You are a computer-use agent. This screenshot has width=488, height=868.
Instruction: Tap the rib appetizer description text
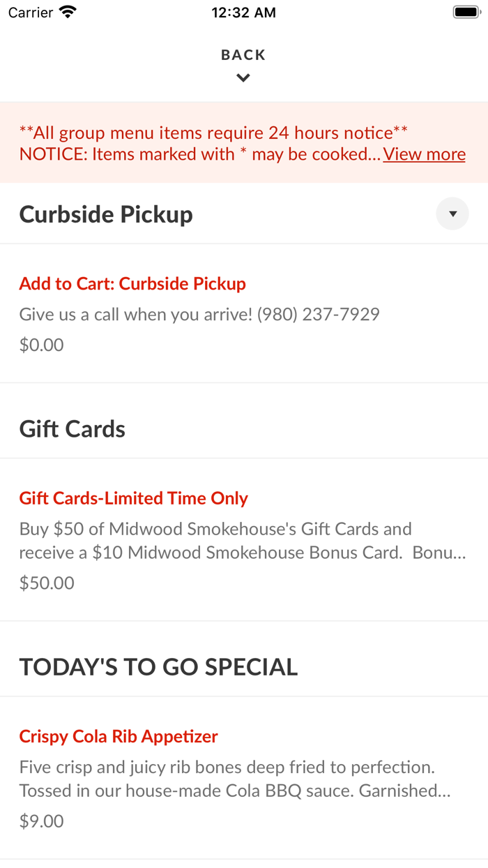pos(234,779)
